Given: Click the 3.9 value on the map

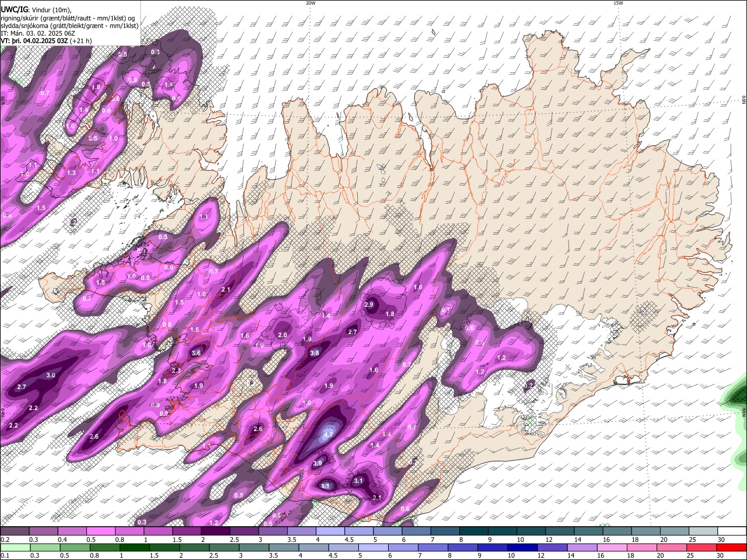Looking at the screenshot, I should click(317, 463).
